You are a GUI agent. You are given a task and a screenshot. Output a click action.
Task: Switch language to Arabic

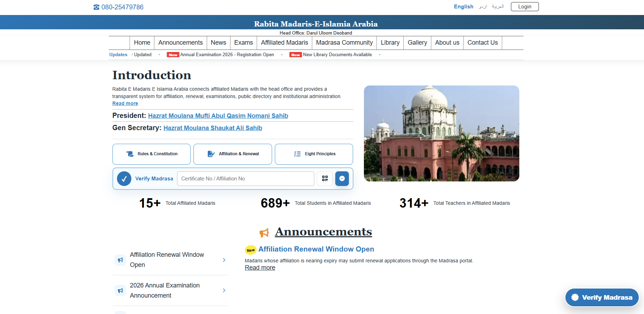point(498,7)
